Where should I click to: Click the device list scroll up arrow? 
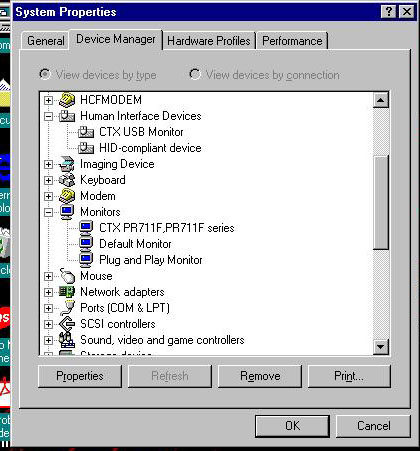pos(381,100)
